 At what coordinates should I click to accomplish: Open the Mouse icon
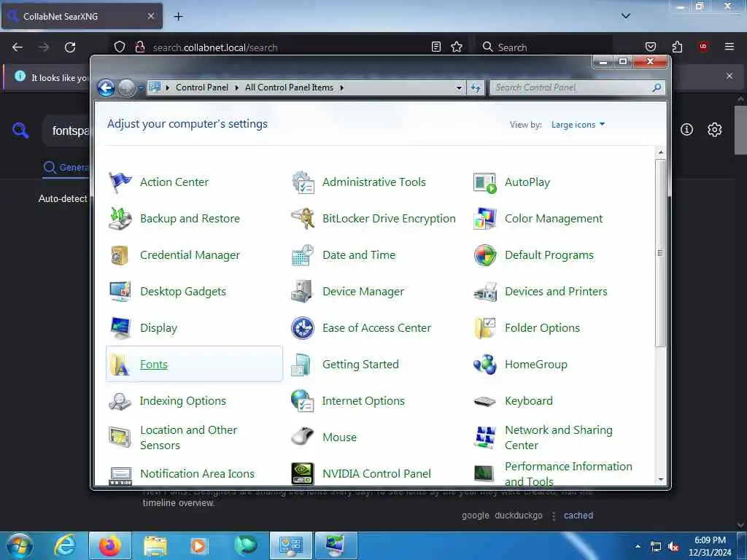point(303,437)
